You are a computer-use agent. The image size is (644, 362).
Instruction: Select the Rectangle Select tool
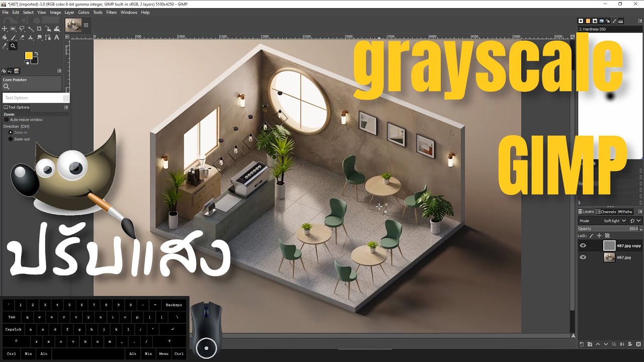pyautogui.click(x=13, y=29)
